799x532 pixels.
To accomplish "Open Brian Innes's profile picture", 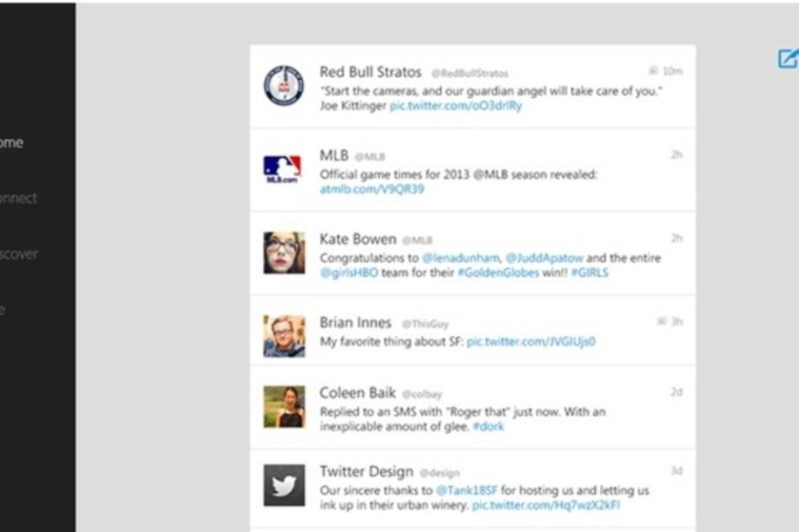I will click(x=284, y=336).
